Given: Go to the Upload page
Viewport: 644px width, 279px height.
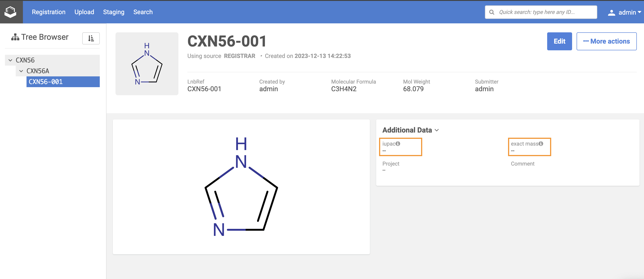Looking at the screenshot, I should point(84,12).
